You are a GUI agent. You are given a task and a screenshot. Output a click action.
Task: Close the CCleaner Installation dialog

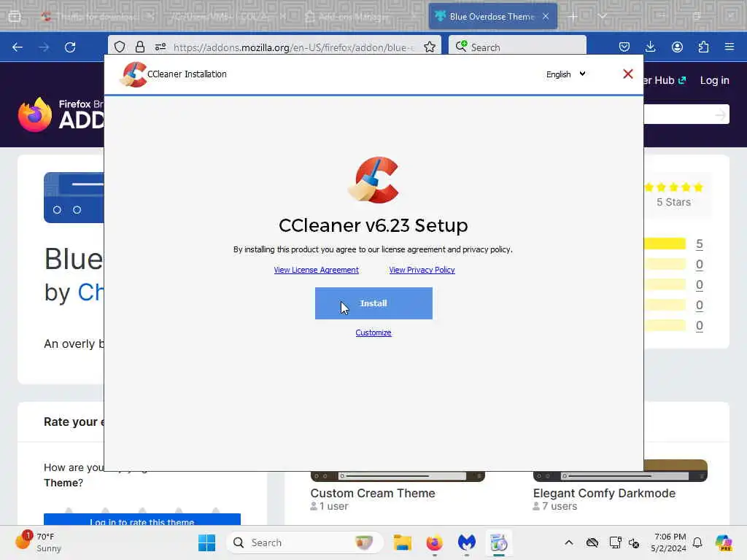coord(628,74)
